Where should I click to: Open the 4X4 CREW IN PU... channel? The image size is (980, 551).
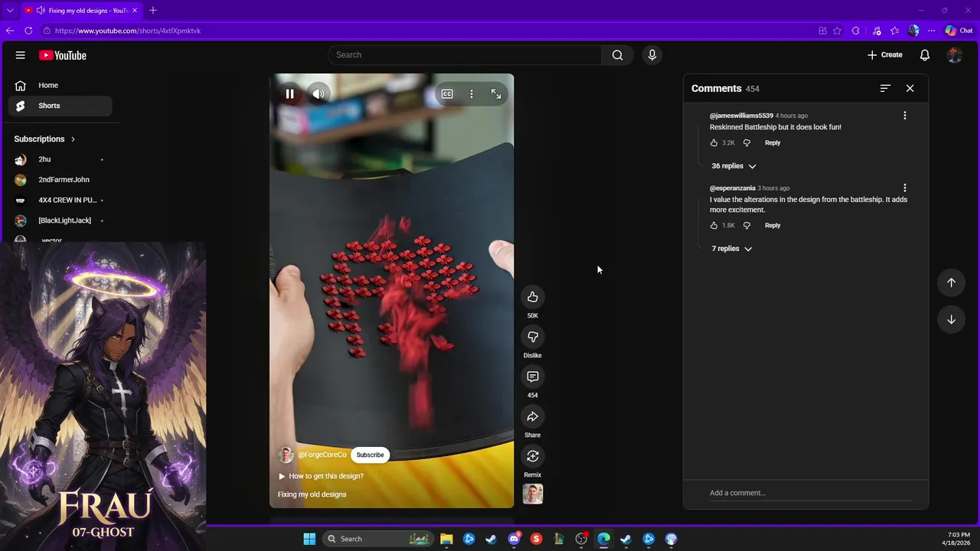[60, 200]
